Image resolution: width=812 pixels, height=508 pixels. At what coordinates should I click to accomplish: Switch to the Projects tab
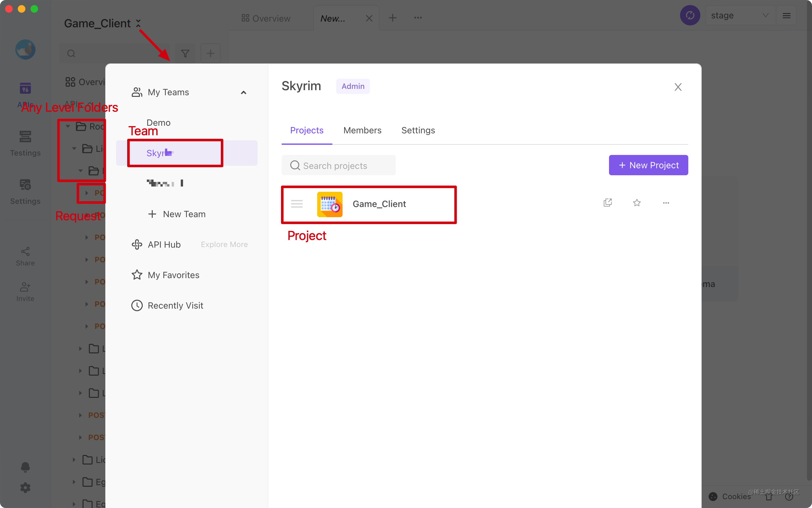(307, 130)
